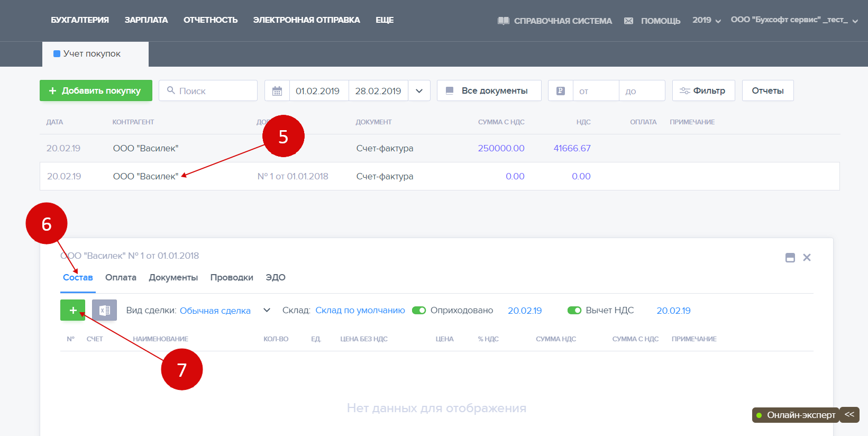Open the calendar date picker icon
Image resolution: width=868 pixels, height=436 pixels.
pos(277,91)
